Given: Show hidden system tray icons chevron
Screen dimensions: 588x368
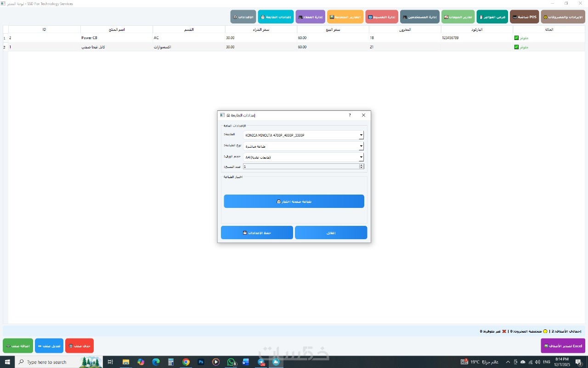Looking at the screenshot, I should coord(508,362).
